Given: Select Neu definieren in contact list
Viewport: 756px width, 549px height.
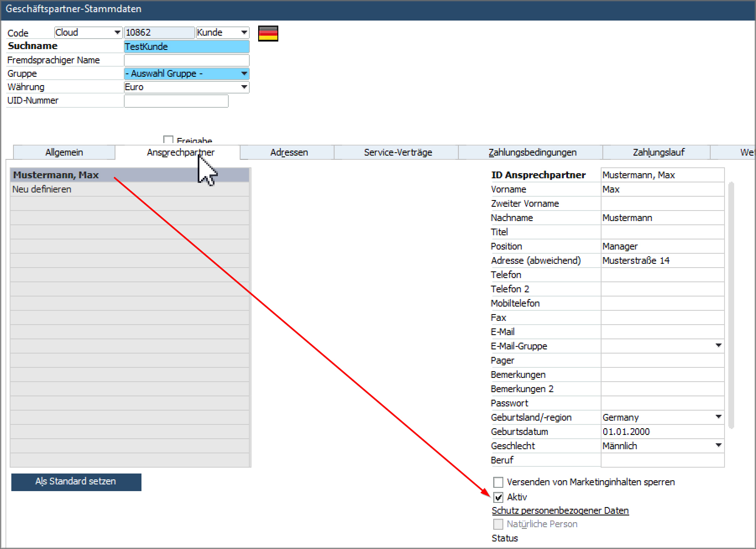Looking at the screenshot, I should pos(42,190).
